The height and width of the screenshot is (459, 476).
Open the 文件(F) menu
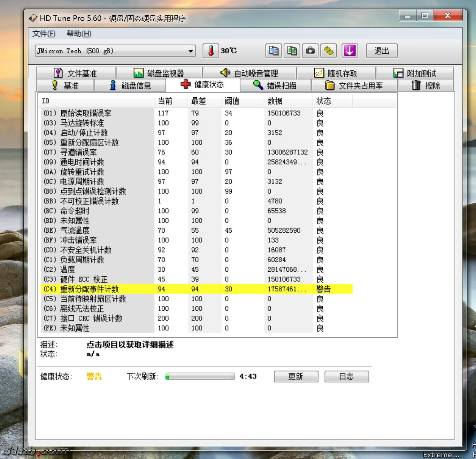click(x=44, y=34)
